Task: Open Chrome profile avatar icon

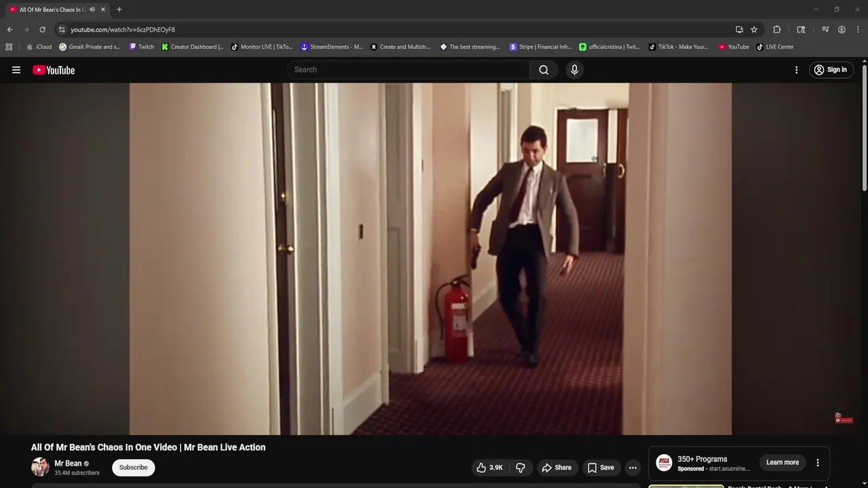Action: pyautogui.click(x=842, y=30)
